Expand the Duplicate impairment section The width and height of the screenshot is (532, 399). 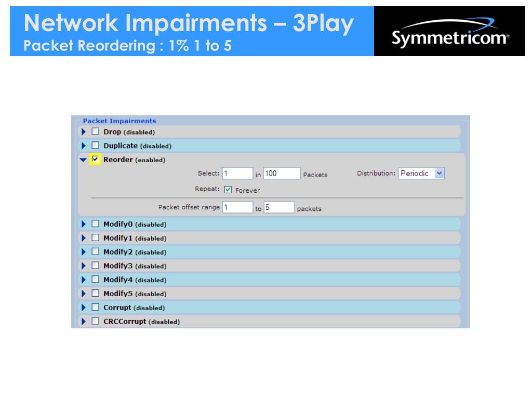84,145
